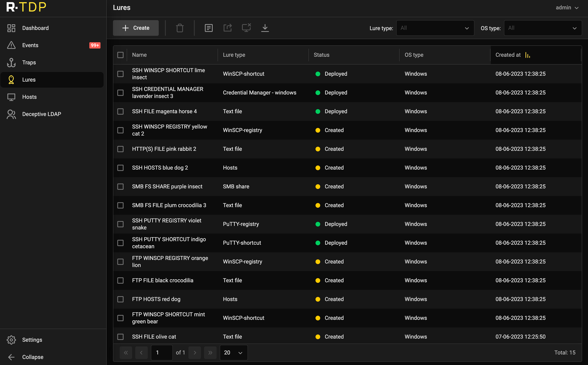Open the admin user menu
This screenshot has width=588, height=365.
coord(567,8)
